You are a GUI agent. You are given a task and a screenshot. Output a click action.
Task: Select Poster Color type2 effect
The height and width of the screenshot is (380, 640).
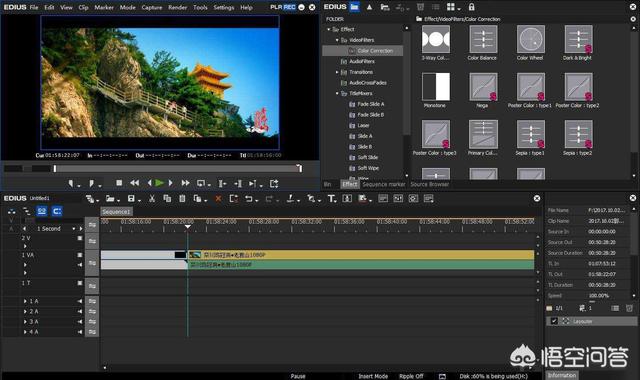coord(578,87)
